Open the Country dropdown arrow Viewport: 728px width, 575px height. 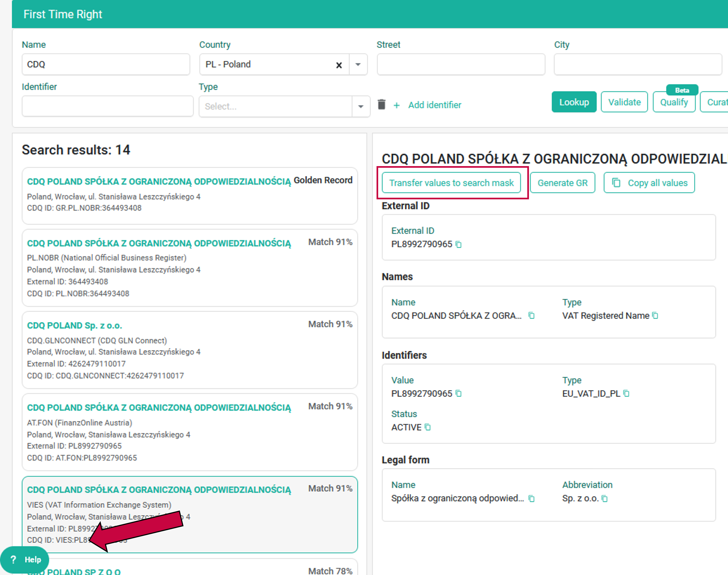(x=358, y=64)
